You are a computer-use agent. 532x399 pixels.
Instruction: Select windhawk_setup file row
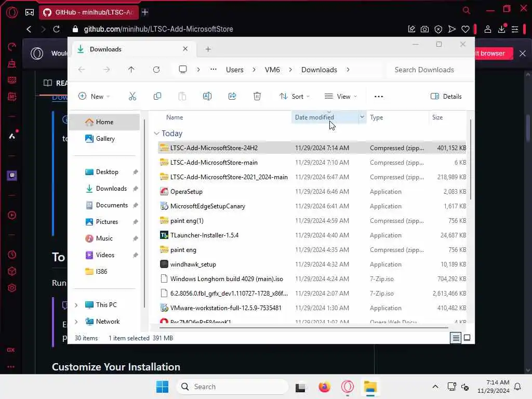click(x=312, y=264)
